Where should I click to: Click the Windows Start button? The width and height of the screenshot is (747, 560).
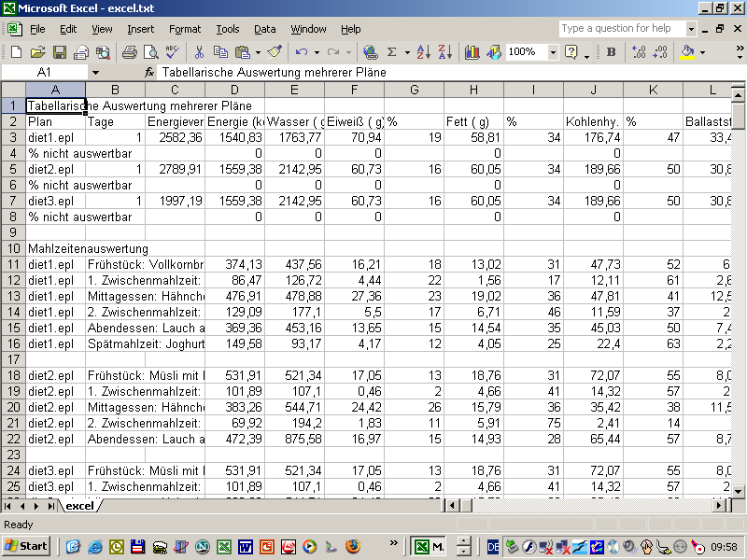(26, 546)
